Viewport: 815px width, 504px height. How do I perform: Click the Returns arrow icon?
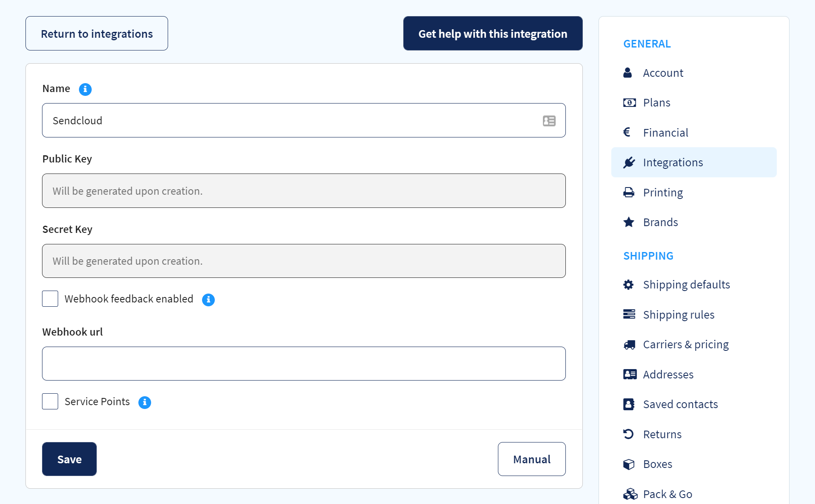click(x=628, y=434)
